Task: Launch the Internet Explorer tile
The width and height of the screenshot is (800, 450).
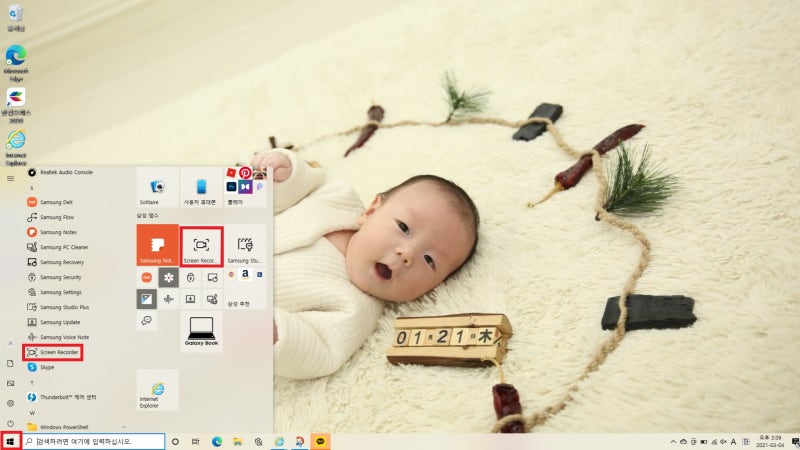Action: coord(157,390)
